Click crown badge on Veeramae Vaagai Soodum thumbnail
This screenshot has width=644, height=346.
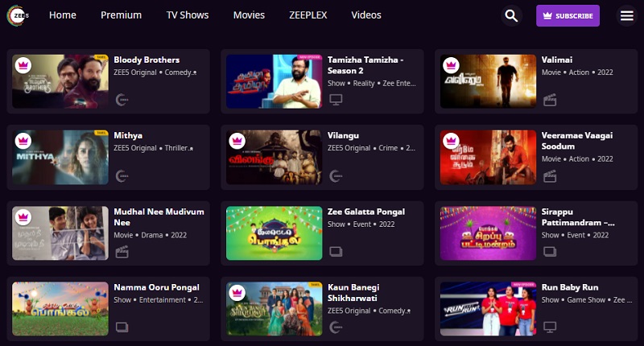452,141
